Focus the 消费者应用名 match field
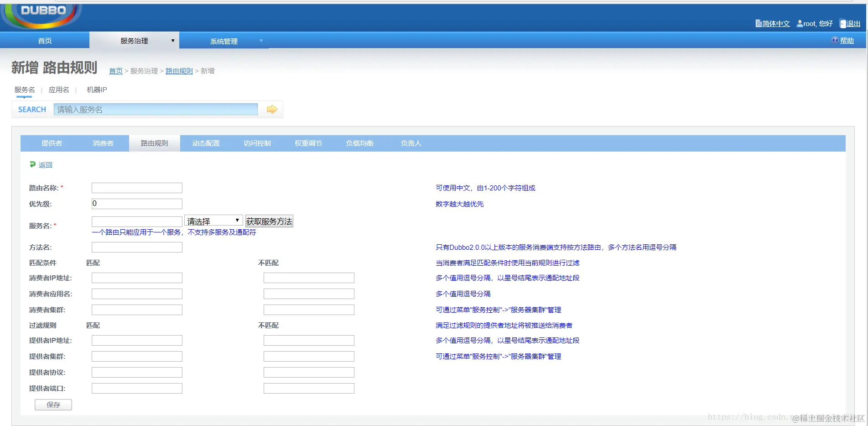Screen dimensions: 868x426 (137, 294)
